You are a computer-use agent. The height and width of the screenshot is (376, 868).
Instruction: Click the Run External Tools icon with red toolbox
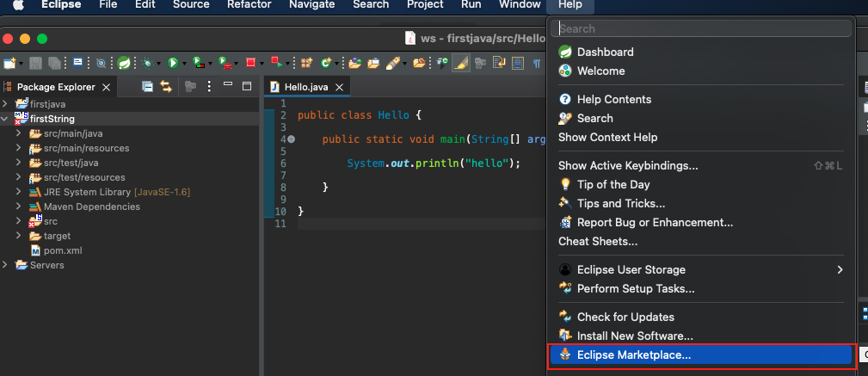point(225,63)
